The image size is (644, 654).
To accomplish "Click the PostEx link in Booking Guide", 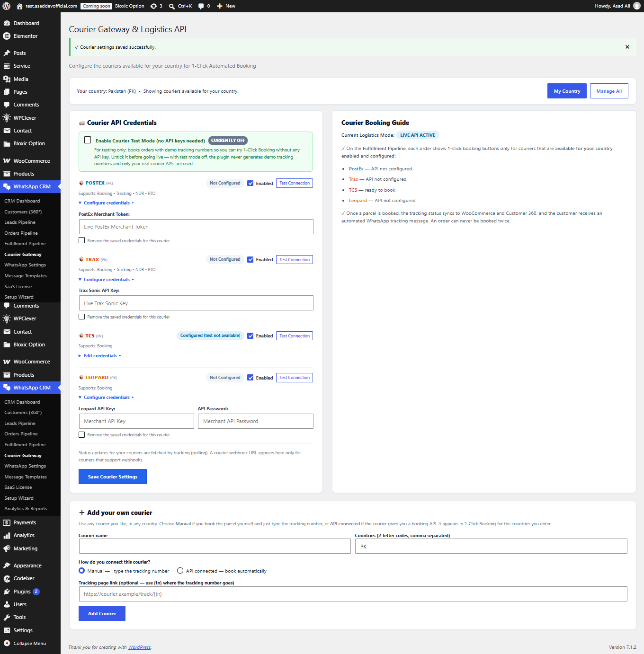I will pyautogui.click(x=356, y=169).
